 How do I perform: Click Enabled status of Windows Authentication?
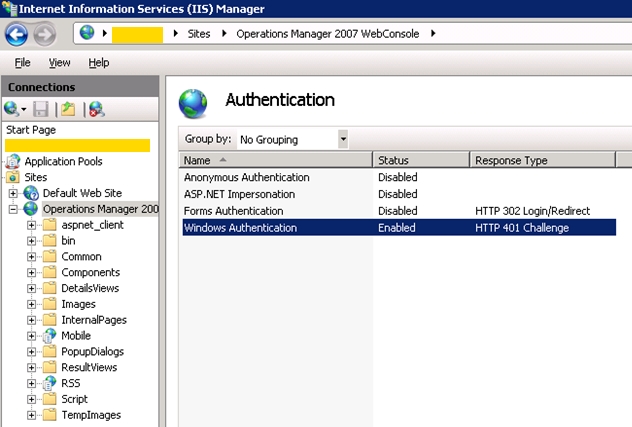[397, 228]
